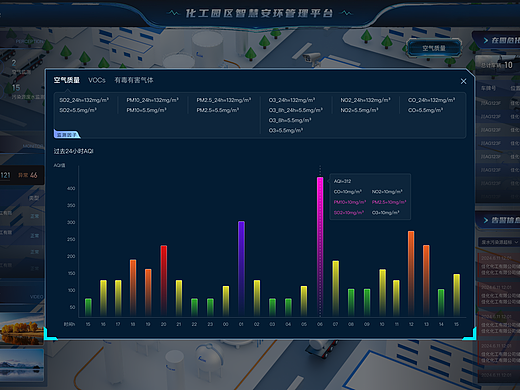The width and height of the screenshot is (520, 390).
Task: Click the yellow bar at hour 07
Action: coord(336,288)
